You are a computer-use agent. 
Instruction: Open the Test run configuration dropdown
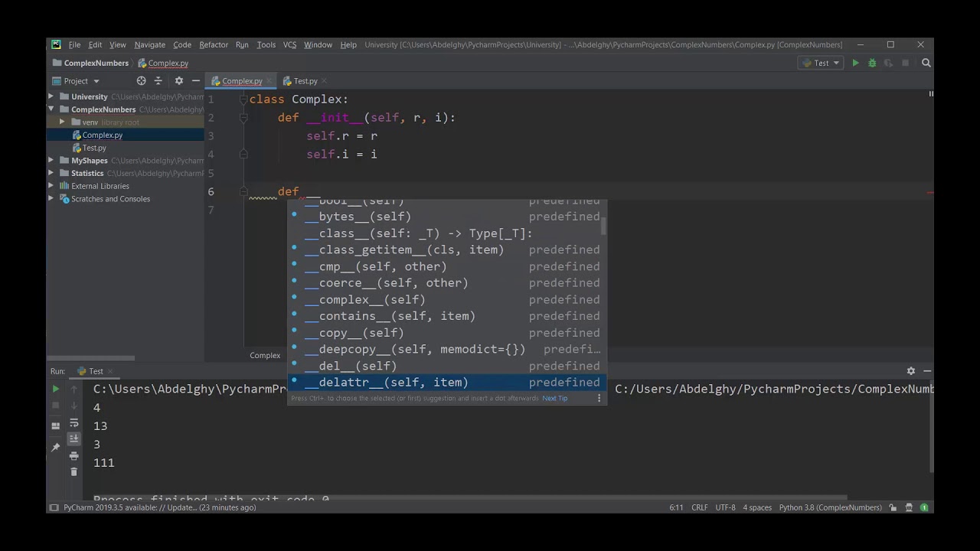[821, 63]
